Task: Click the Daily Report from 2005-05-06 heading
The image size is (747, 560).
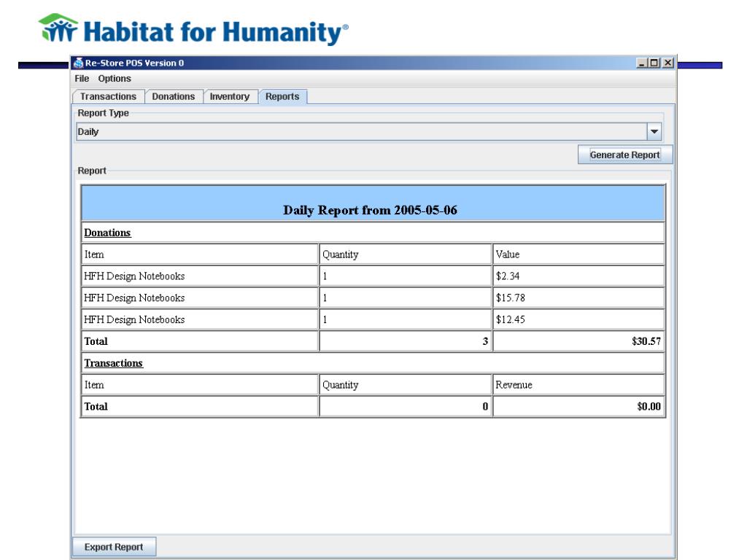Action: click(x=370, y=210)
